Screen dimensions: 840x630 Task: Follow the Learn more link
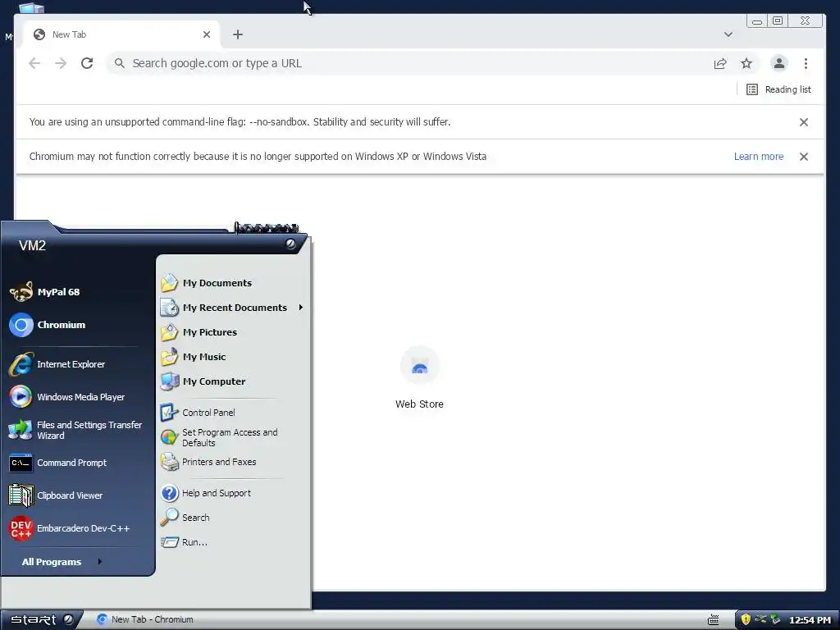(759, 157)
